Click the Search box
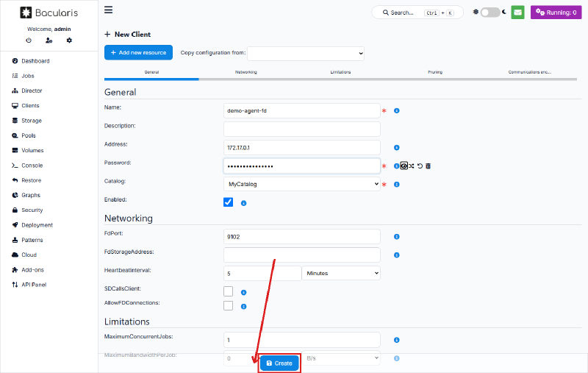Image resolution: width=588 pixels, height=373 pixels. click(417, 13)
